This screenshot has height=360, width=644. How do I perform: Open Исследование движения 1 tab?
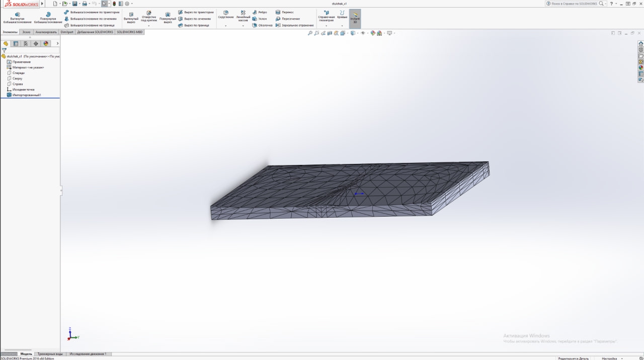click(x=88, y=354)
